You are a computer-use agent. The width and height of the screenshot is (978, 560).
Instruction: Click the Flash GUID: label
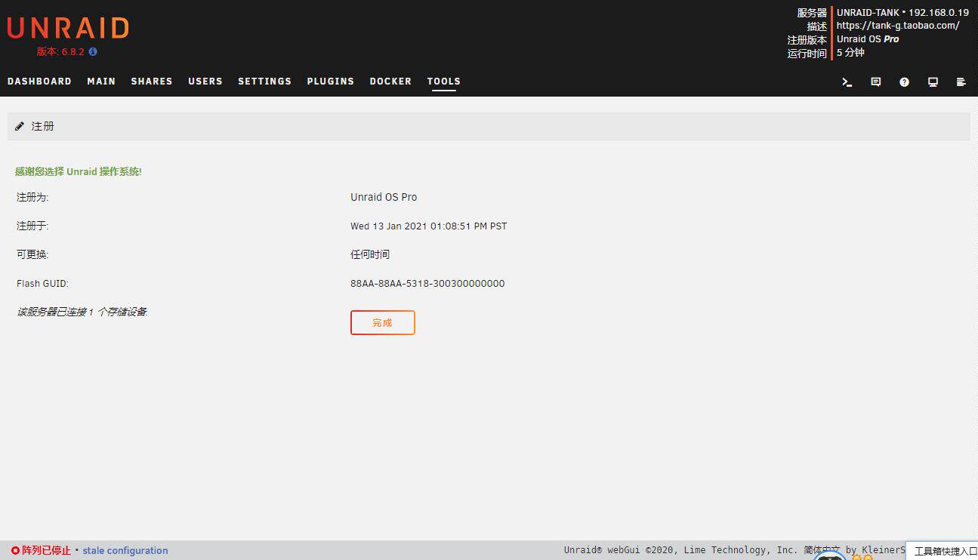[x=42, y=284]
